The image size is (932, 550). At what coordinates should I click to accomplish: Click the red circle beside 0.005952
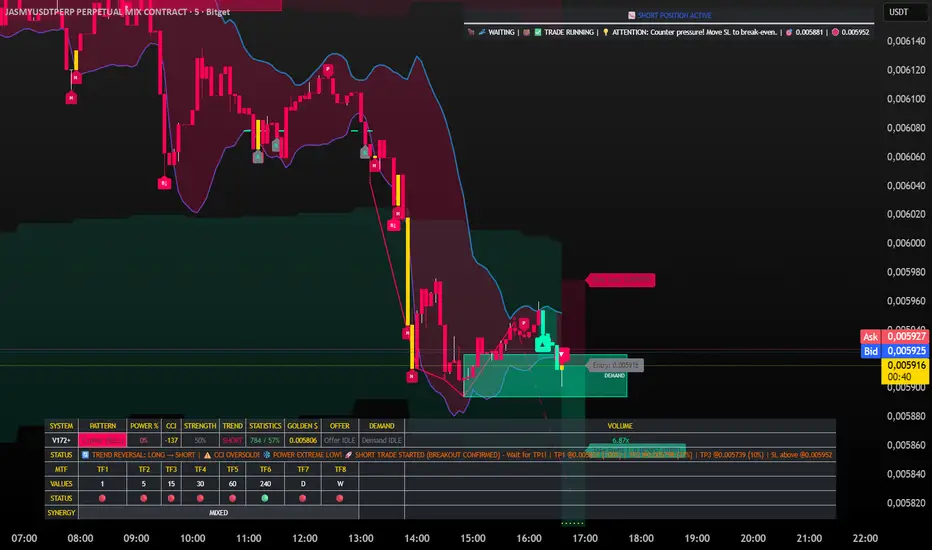click(835, 32)
